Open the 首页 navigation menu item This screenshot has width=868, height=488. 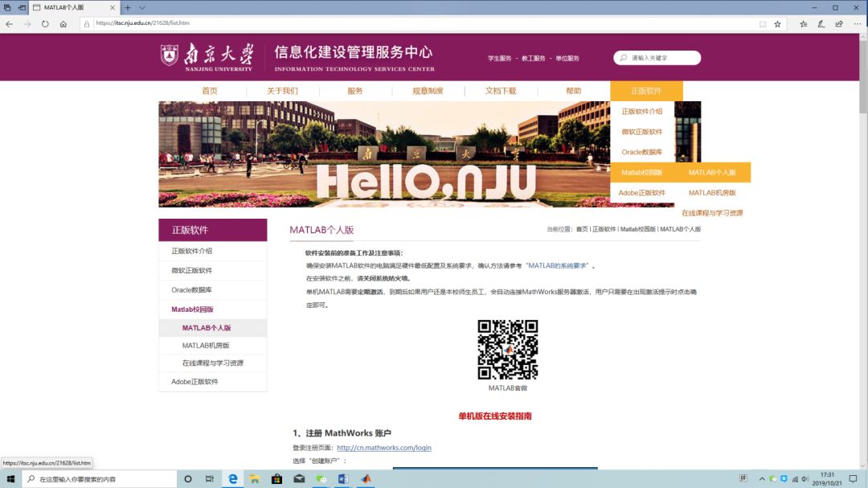click(x=210, y=91)
